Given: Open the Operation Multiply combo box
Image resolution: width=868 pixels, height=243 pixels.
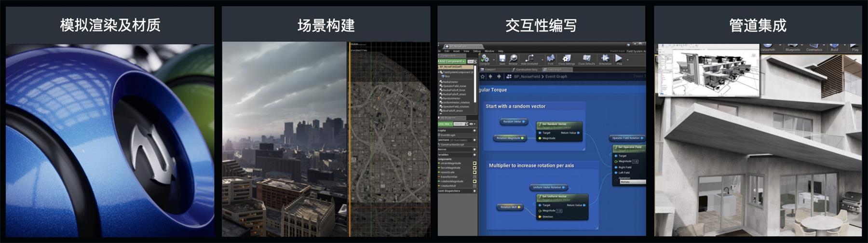Looking at the screenshot, I should [x=632, y=182].
